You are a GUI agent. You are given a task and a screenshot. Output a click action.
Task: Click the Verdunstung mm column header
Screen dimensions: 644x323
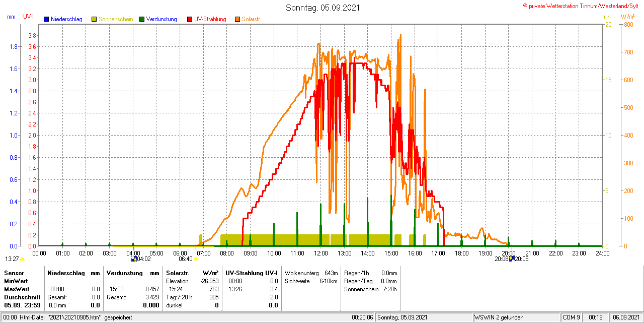pos(133,273)
